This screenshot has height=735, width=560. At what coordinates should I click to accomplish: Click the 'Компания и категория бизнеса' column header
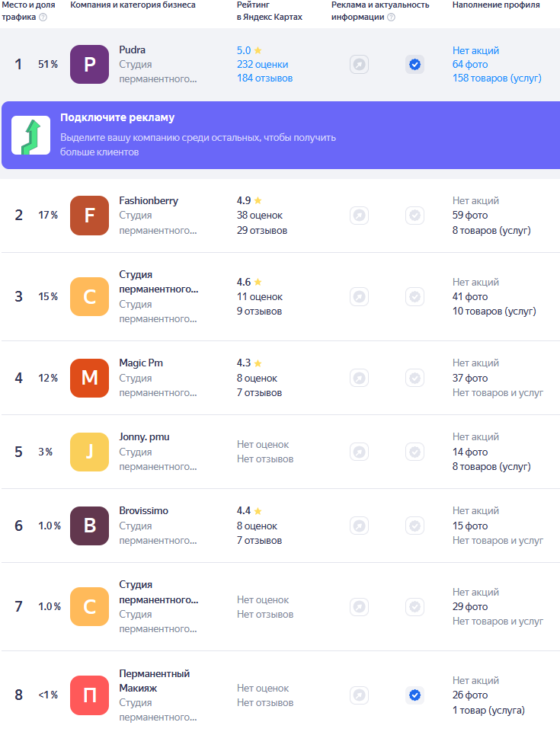click(133, 5)
